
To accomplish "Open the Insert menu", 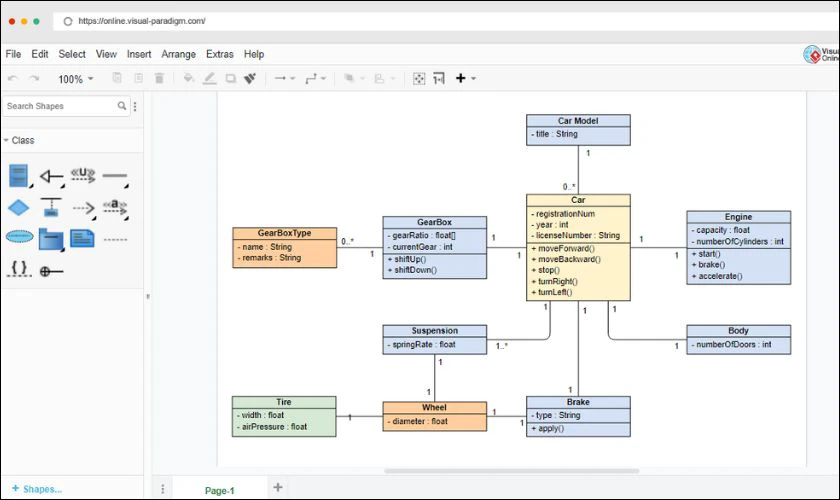I will tap(139, 54).
